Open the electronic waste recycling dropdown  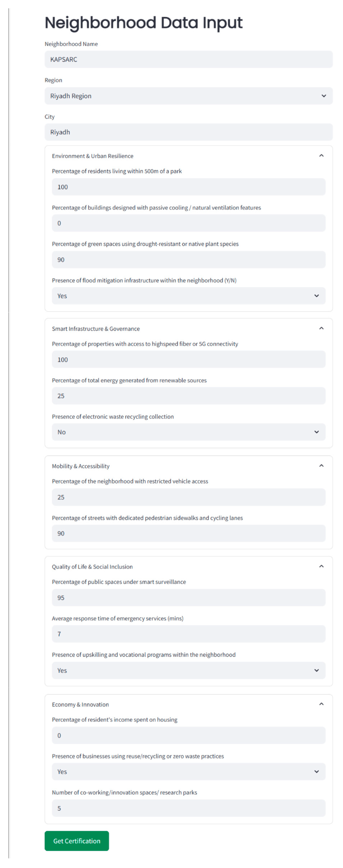click(x=188, y=432)
